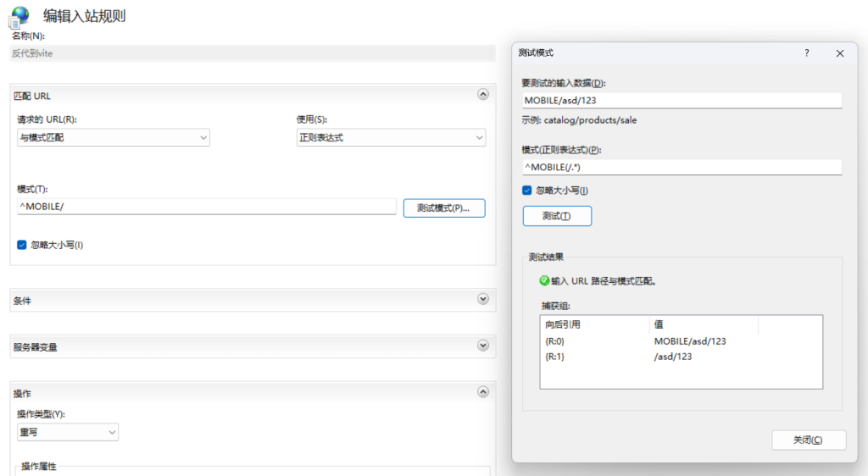Viewport: 868px width, 476px height.
Task: Collapse the 匹配 URL section
Action: pyautogui.click(x=483, y=96)
